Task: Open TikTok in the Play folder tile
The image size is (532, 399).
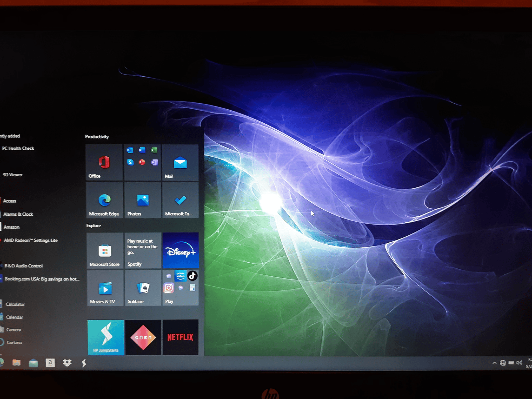Action: pos(192,276)
